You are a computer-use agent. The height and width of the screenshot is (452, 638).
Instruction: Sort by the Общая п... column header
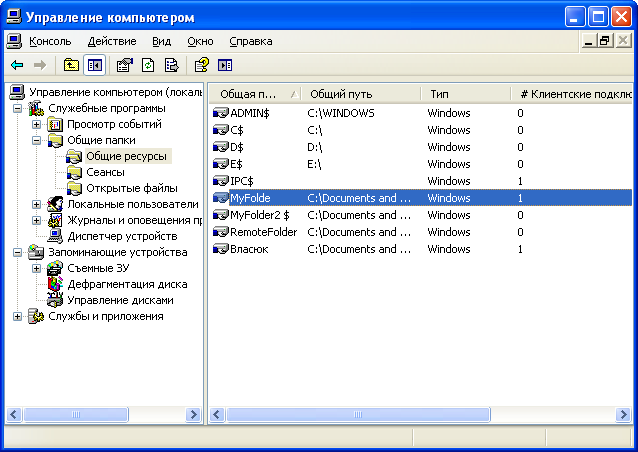255,94
